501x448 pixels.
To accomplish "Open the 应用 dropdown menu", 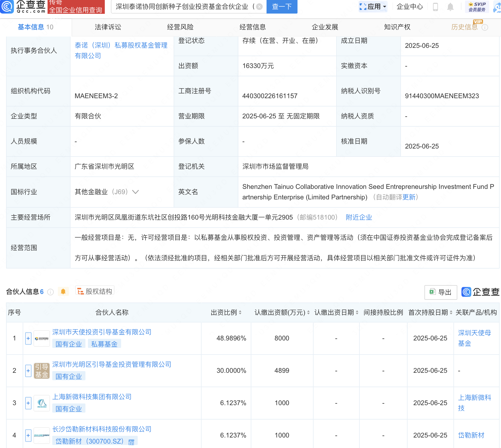I will coord(373,7).
